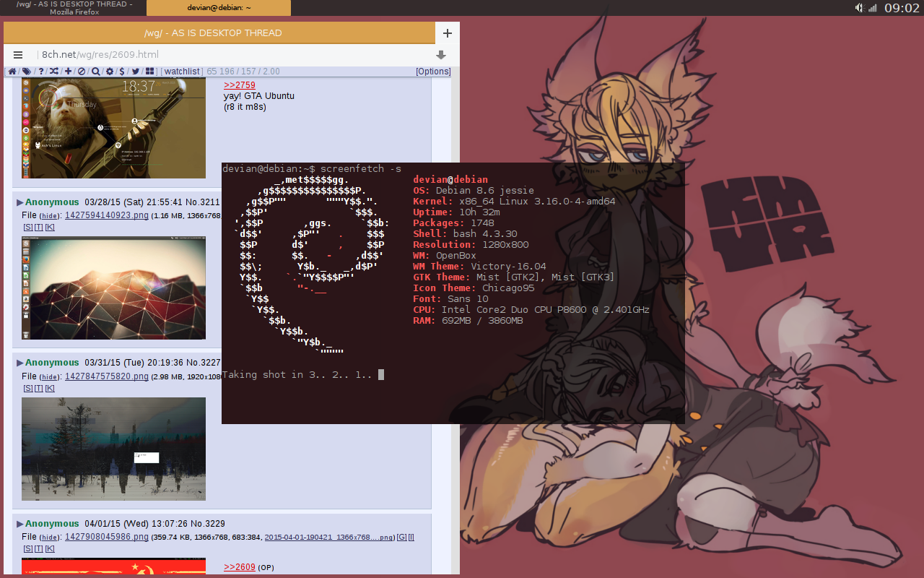Click the plus icon in board toolbar

tap(68, 72)
